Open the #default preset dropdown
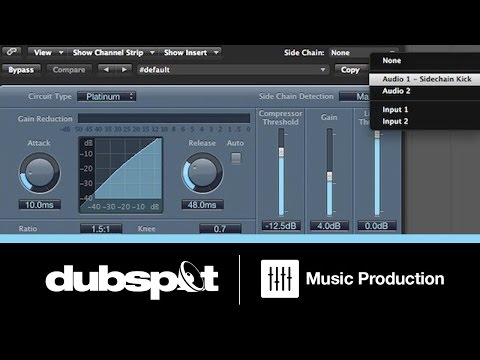The image size is (480, 360). pyautogui.click(x=233, y=70)
